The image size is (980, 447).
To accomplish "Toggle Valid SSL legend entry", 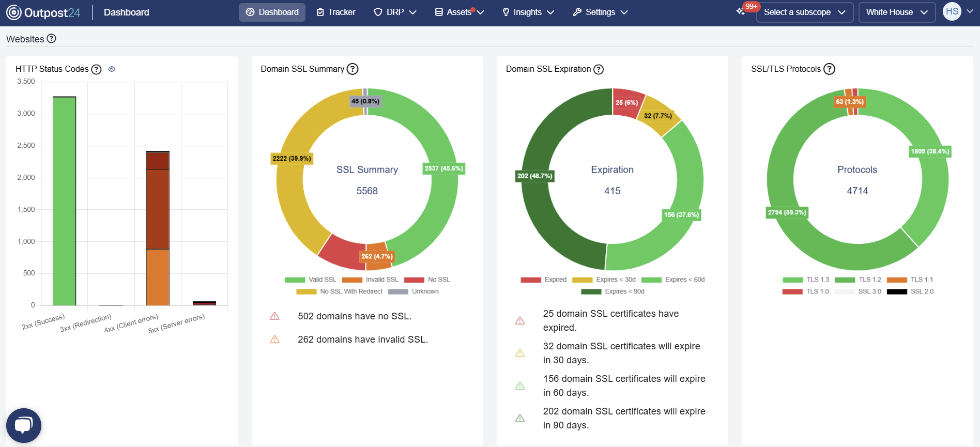I will coord(311,280).
